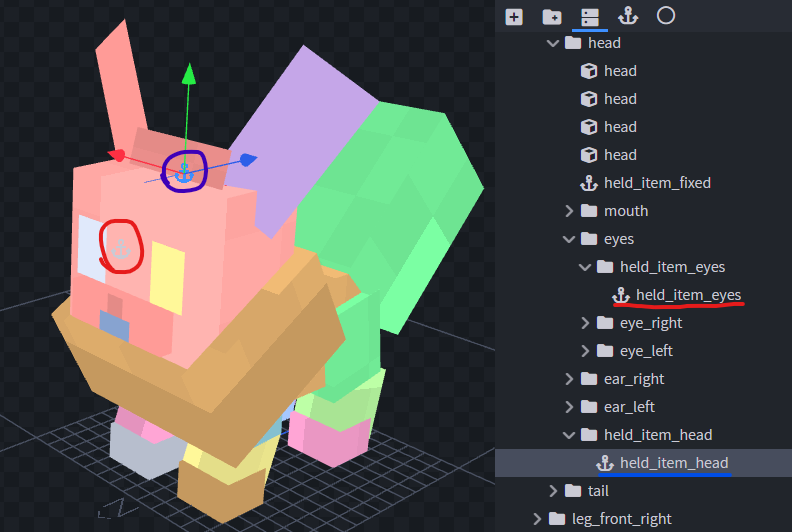This screenshot has height=532, width=792.
Task: Collapse the head group chevron
Action: tap(553, 43)
